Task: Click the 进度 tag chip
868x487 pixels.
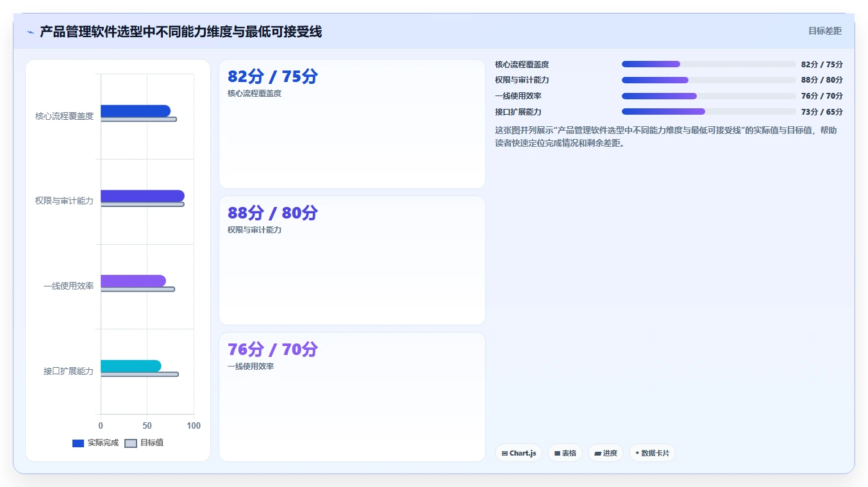Action: click(x=606, y=453)
